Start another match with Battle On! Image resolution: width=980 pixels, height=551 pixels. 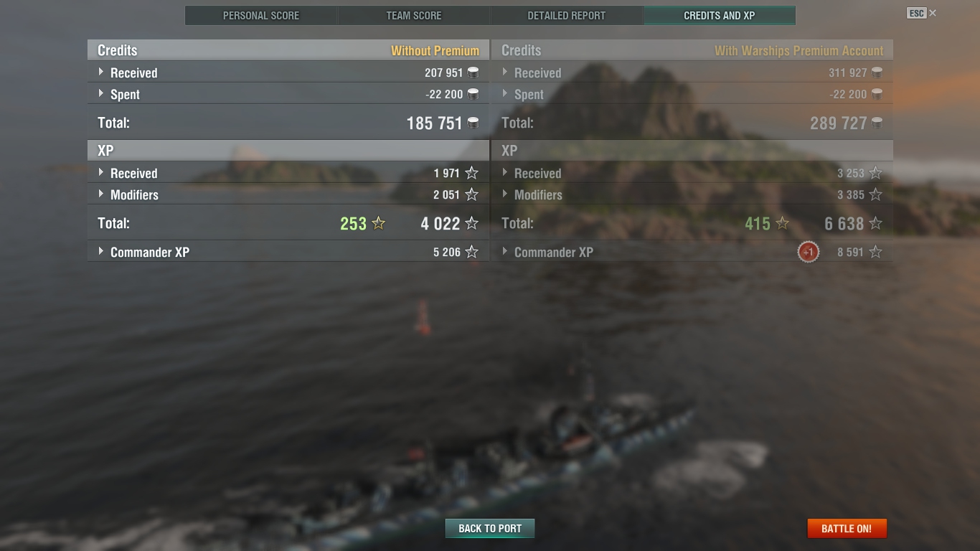[847, 529]
